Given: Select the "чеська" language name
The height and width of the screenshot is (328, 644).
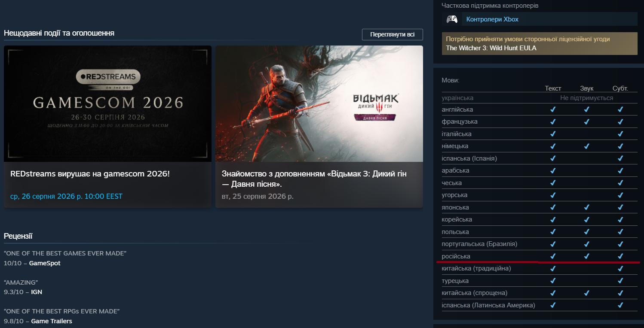Looking at the screenshot, I should coord(452,183).
